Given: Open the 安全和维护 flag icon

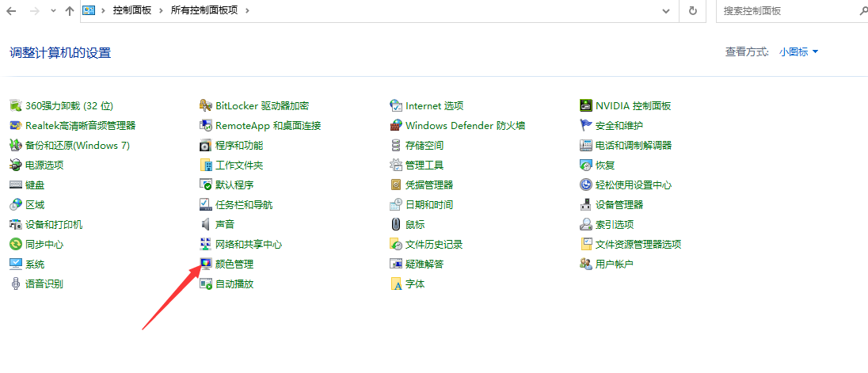Looking at the screenshot, I should pos(586,126).
